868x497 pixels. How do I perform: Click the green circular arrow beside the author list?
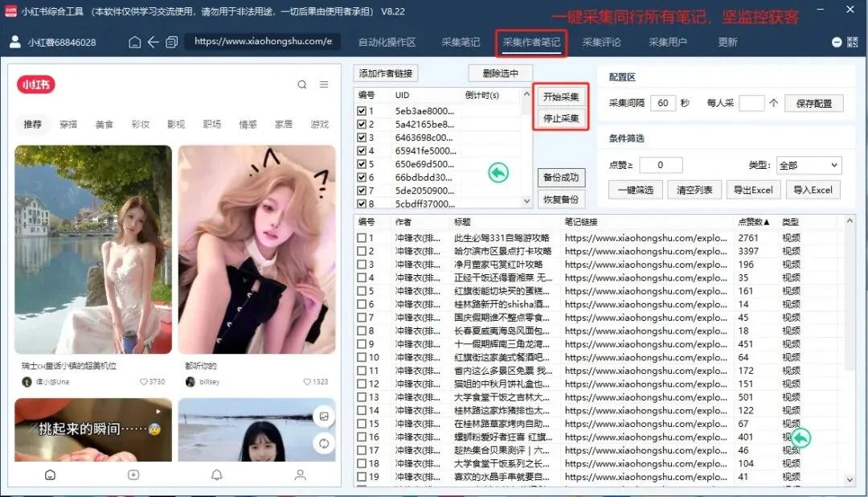498,173
